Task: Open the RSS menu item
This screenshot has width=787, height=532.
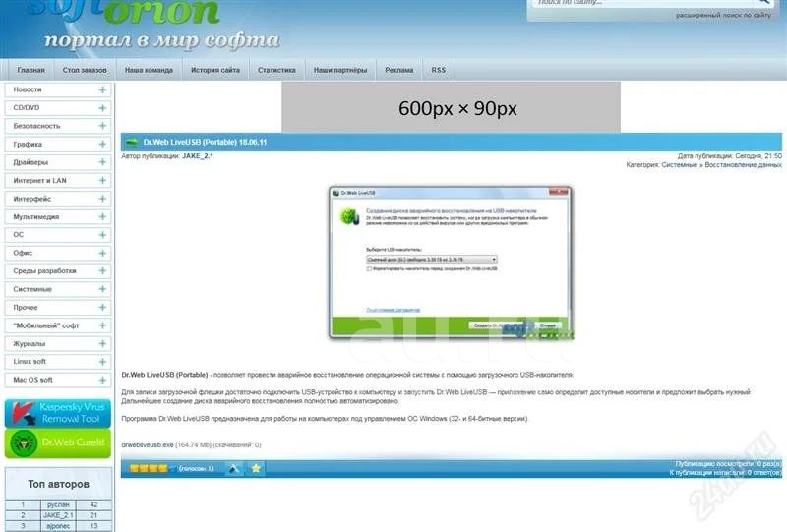Action: 438,70
